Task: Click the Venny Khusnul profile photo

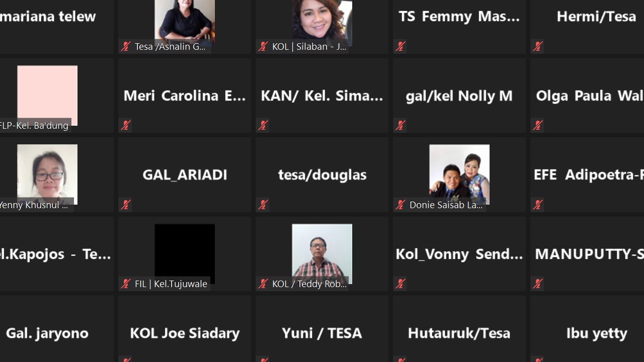Action: 47,173
